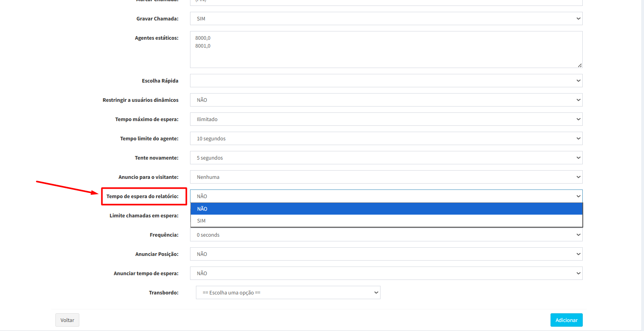The image size is (644, 331).
Task: Collapse the Tempo de espera do relatório dropdown
Action: pyautogui.click(x=386, y=196)
